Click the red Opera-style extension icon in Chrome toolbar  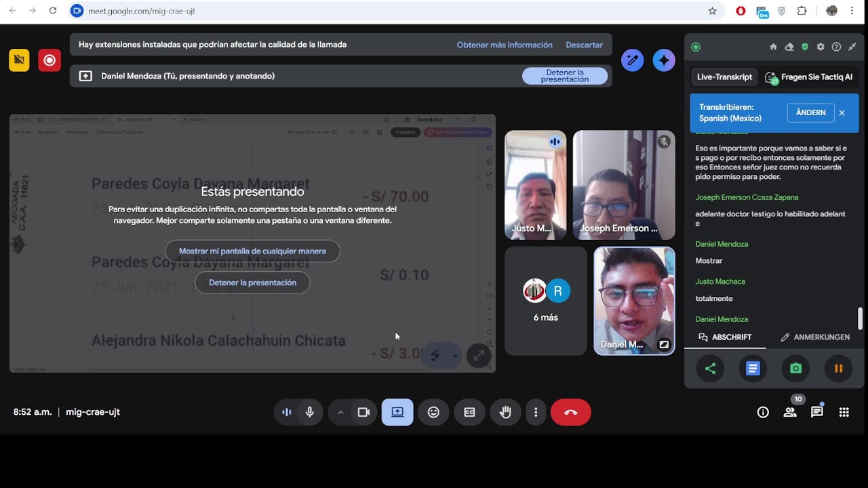point(741,11)
